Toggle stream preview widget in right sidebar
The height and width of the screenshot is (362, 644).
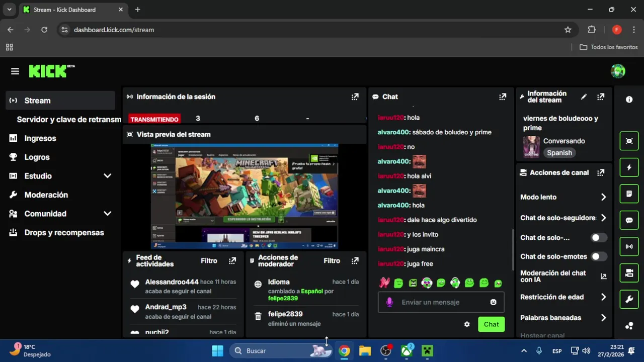point(629,141)
